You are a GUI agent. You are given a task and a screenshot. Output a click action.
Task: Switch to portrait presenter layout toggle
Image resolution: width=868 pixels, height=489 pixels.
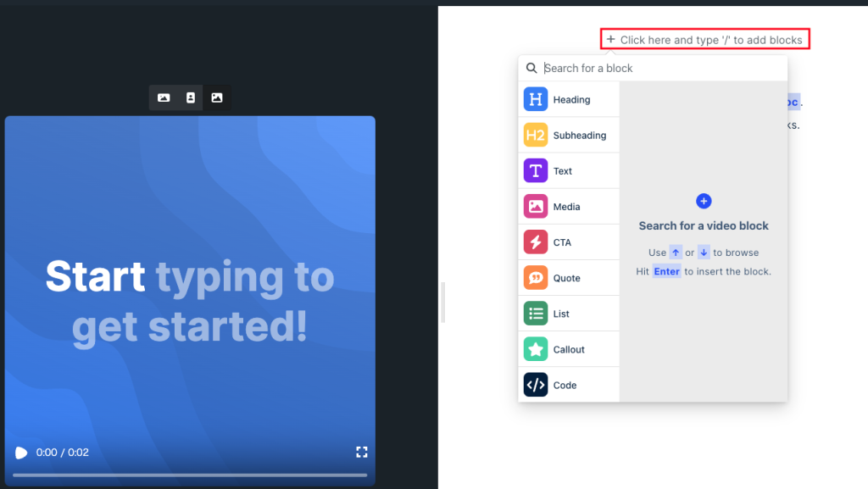click(191, 98)
